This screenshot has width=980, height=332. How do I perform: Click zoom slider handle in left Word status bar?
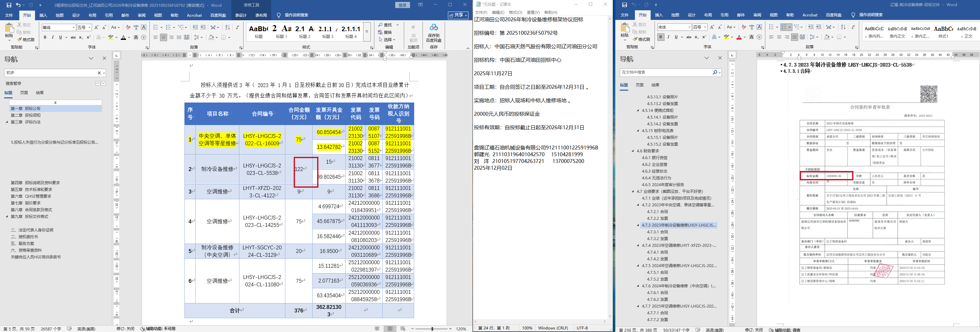tap(432, 328)
